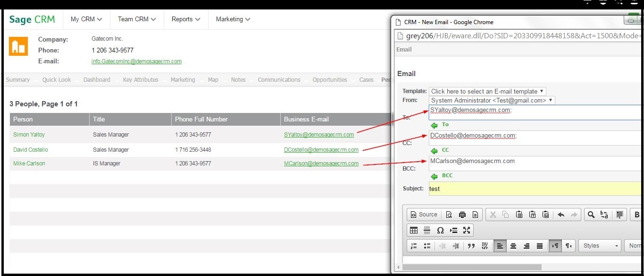Click the Paste from Word icon

click(x=545, y=215)
